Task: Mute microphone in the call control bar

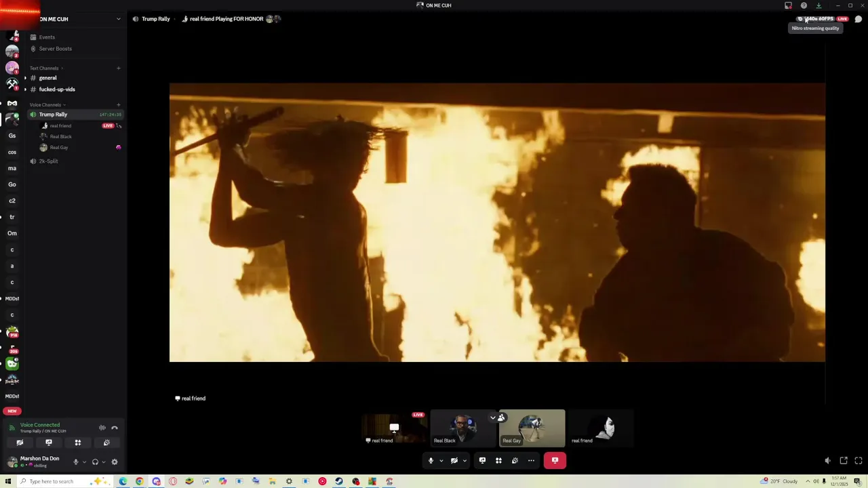Action: pyautogui.click(x=431, y=461)
